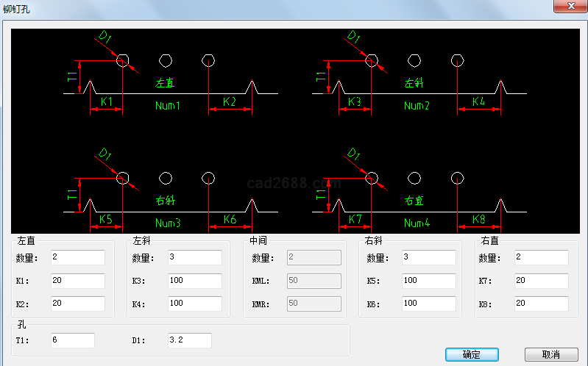Click the K5 value box

tap(428, 281)
